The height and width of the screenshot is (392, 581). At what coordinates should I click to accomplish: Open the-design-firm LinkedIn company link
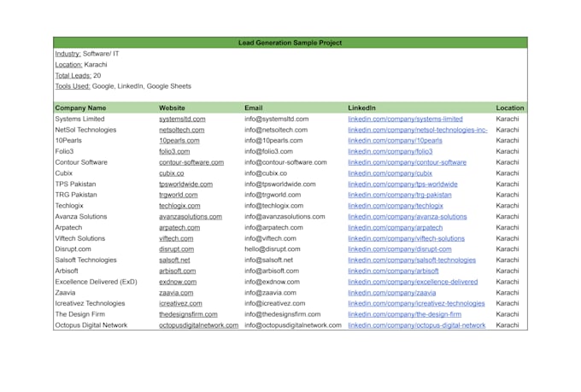point(405,314)
